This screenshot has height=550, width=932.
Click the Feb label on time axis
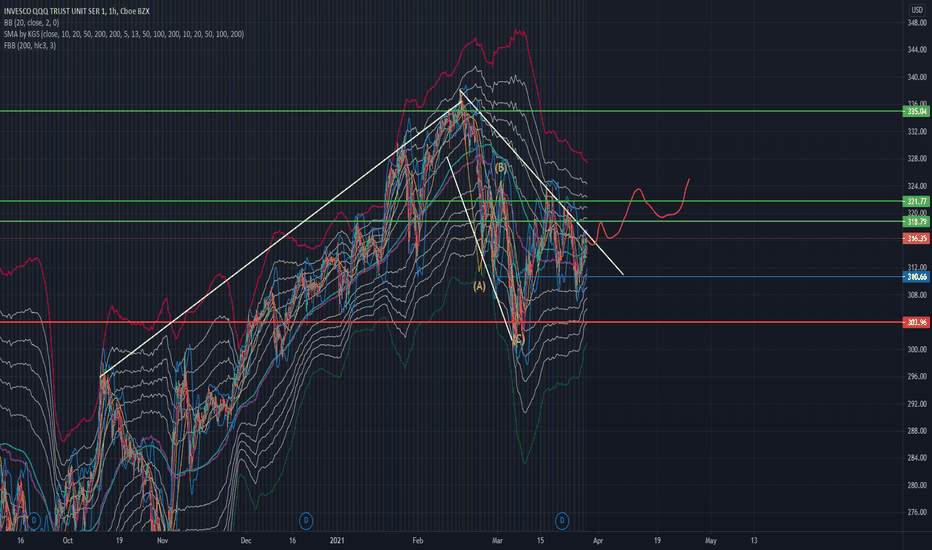[418, 540]
